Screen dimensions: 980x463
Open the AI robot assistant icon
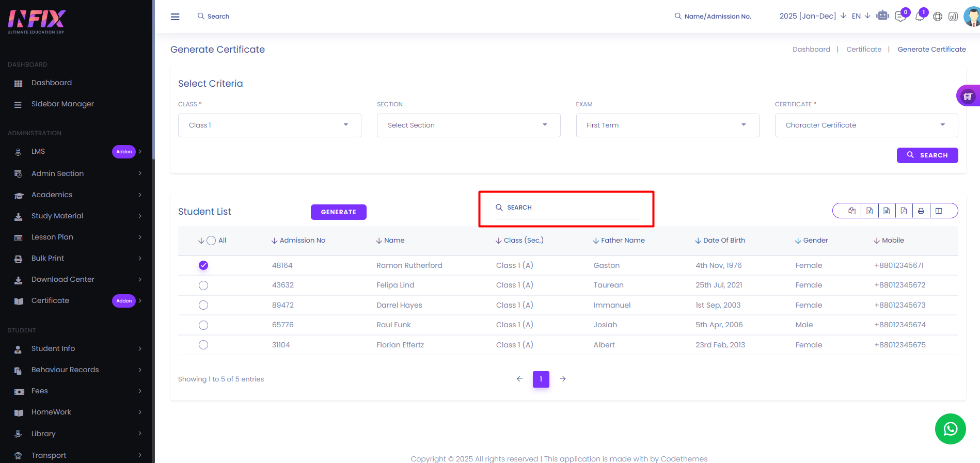click(x=883, y=16)
